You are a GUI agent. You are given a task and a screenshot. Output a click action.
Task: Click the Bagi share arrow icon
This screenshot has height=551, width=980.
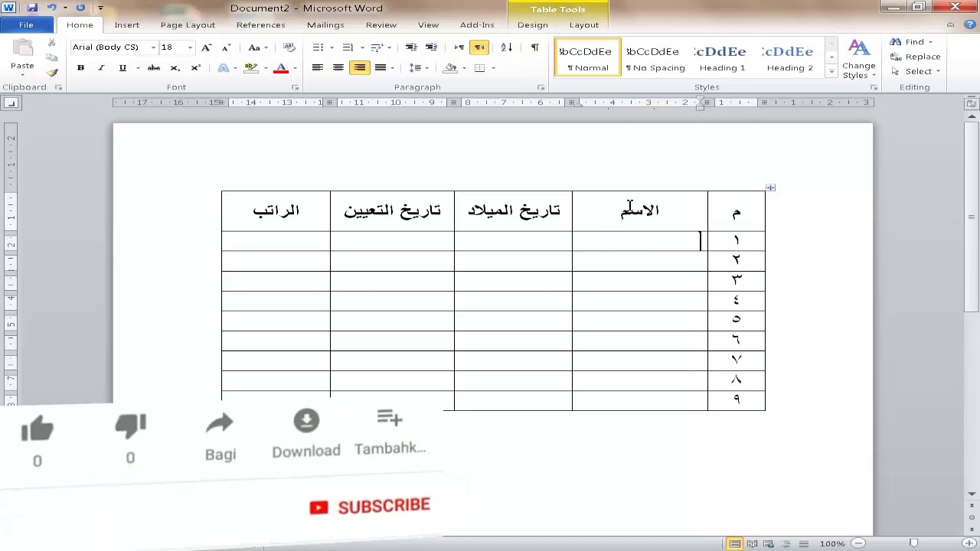220,423
